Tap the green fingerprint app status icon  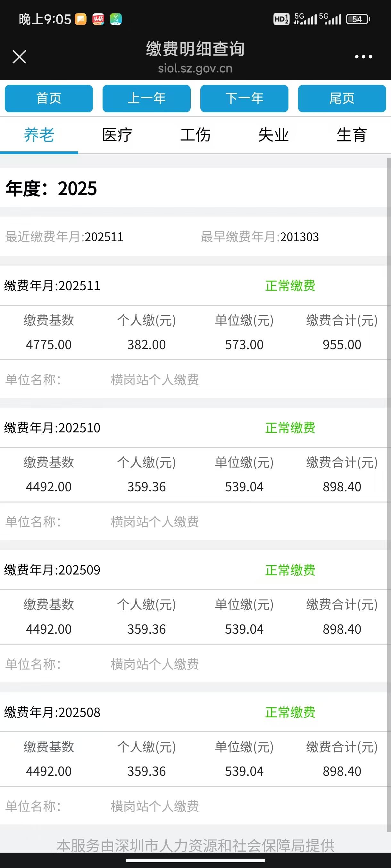coord(116,19)
